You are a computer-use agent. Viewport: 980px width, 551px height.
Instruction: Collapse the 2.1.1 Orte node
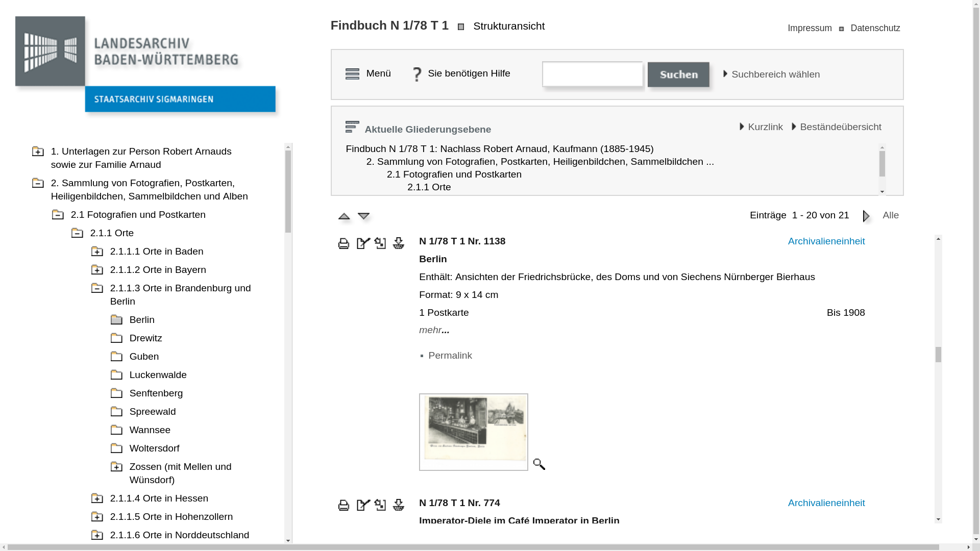coord(77,233)
